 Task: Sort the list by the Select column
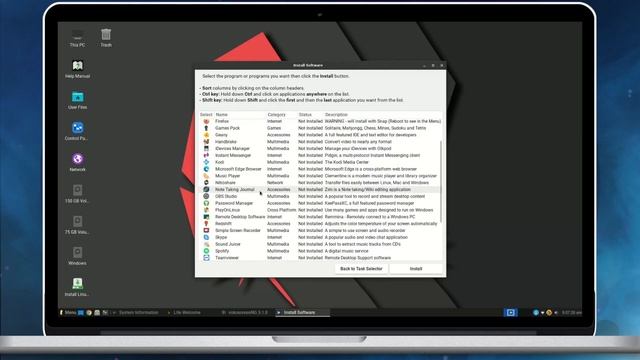coord(206,115)
